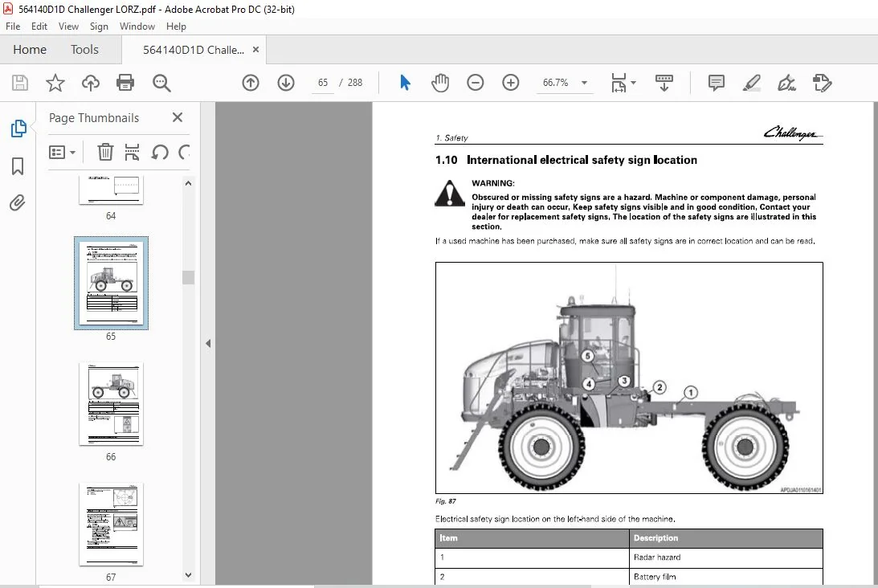Open thumbnail panel options dropdown

coord(62,153)
